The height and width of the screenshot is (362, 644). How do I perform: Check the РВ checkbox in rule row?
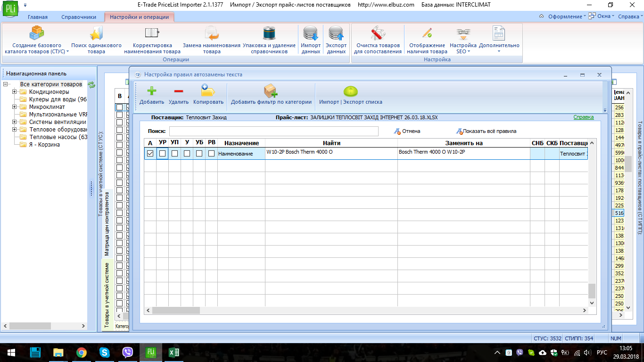pyautogui.click(x=211, y=153)
